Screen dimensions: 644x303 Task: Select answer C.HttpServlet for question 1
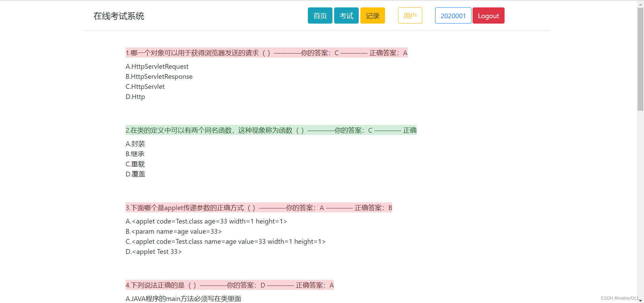click(x=145, y=87)
